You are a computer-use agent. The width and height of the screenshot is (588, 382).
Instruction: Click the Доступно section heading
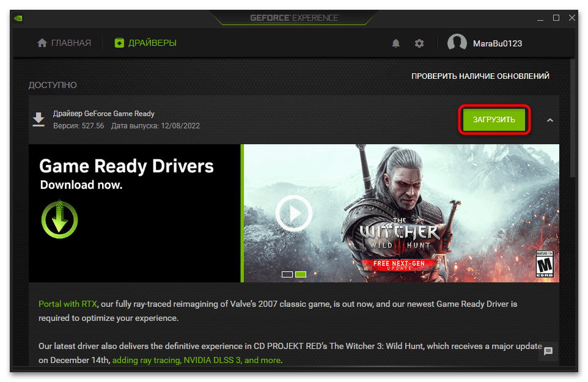click(x=53, y=85)
